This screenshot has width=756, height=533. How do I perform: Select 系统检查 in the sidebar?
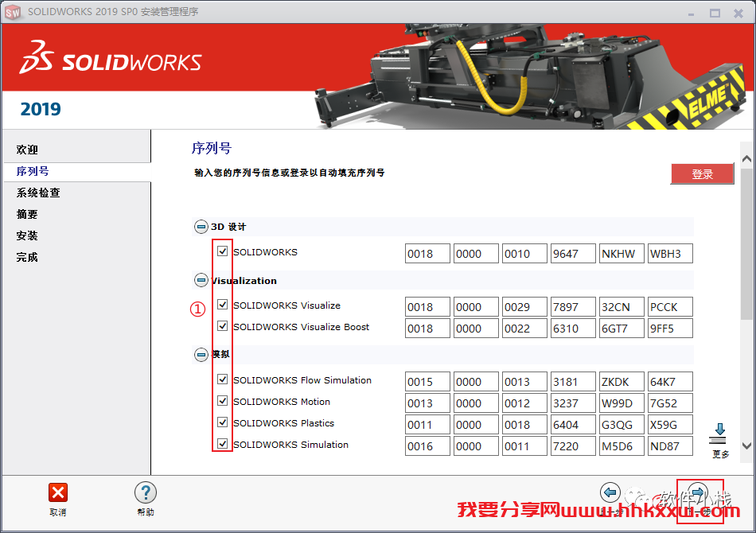coord(38,193)
